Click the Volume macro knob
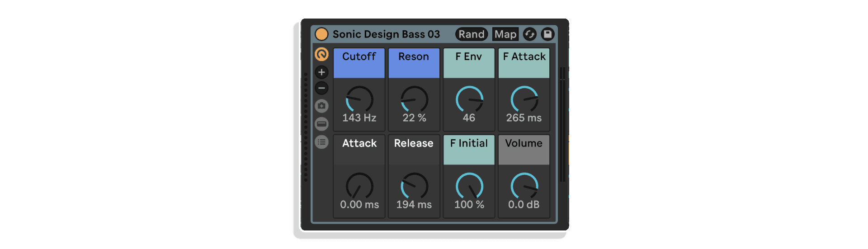Viewport: 868px width, 249px height. pos(524,186)
